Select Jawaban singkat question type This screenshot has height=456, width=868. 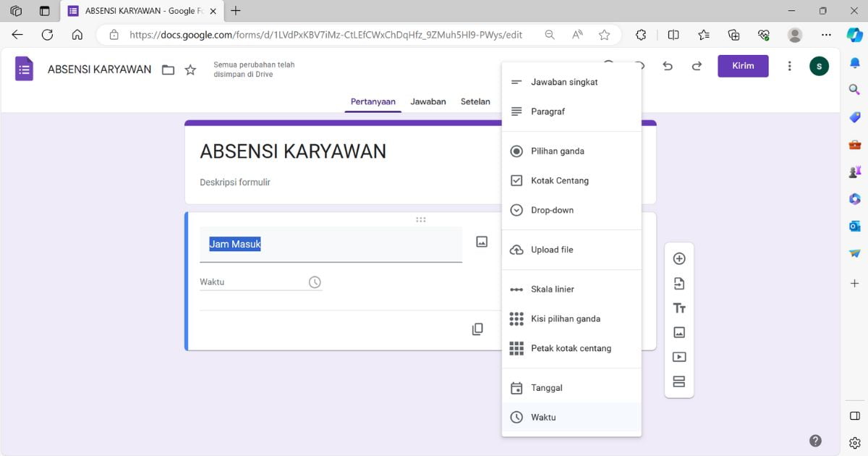pos(571,82)
